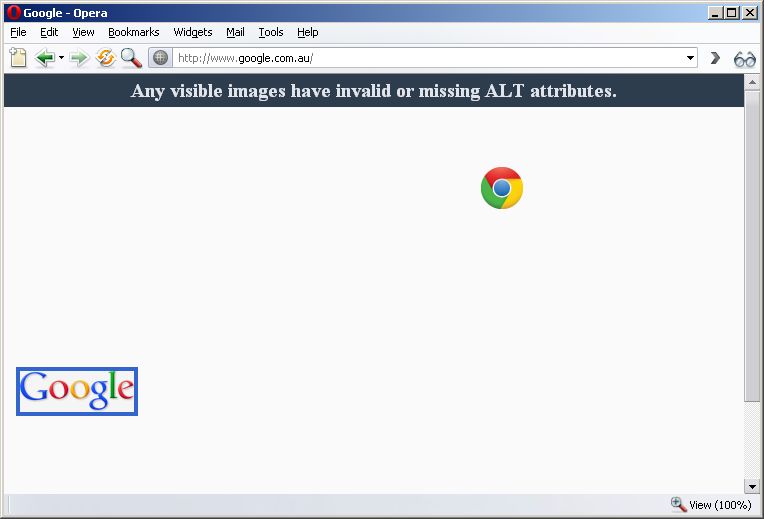Maximize the Opera window

731,13
